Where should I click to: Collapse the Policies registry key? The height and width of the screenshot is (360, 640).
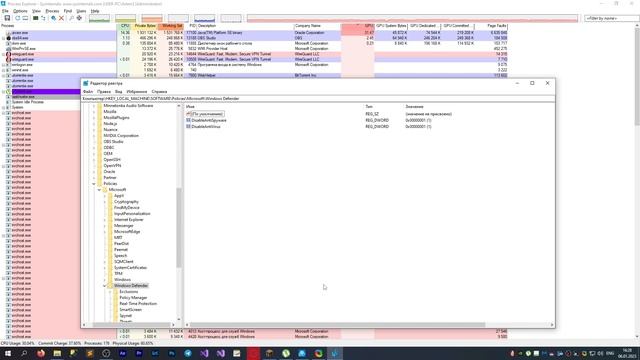click(x=94, y=184)
